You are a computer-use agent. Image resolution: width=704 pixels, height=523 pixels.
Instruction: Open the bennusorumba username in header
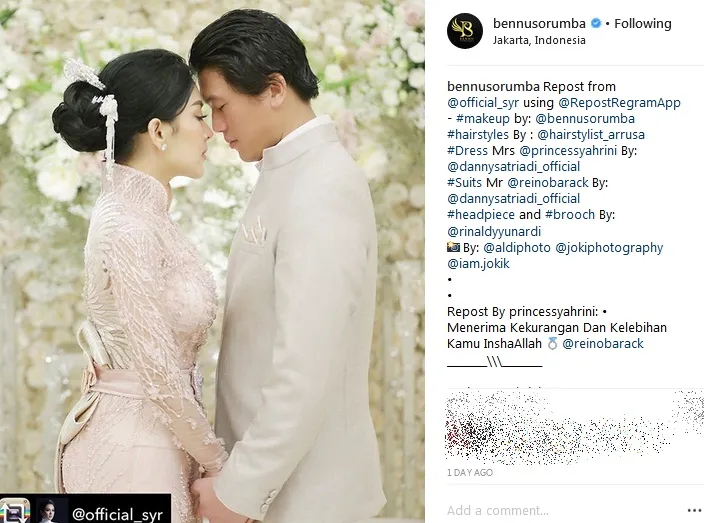point(539,23)
